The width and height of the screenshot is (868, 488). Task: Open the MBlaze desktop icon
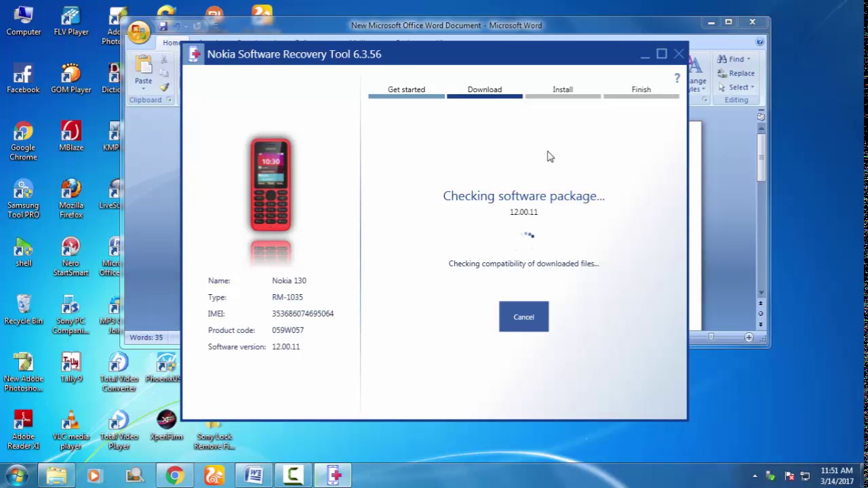[x=71, y=136]
